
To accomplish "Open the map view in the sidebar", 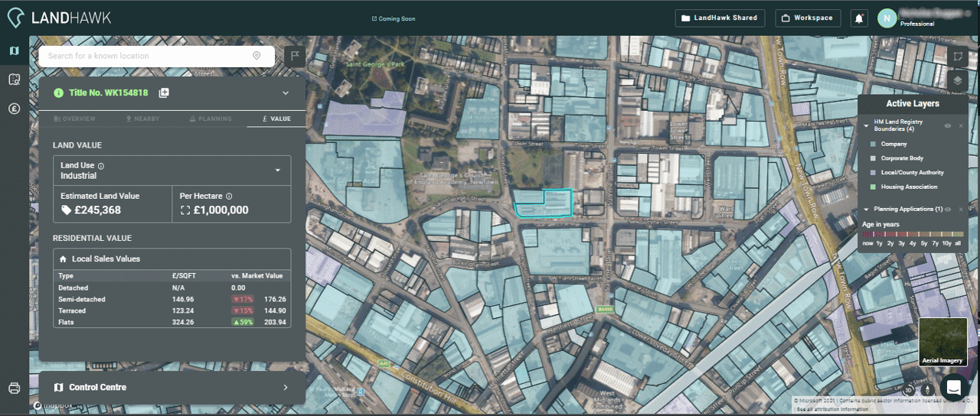I will pos(14,50).
